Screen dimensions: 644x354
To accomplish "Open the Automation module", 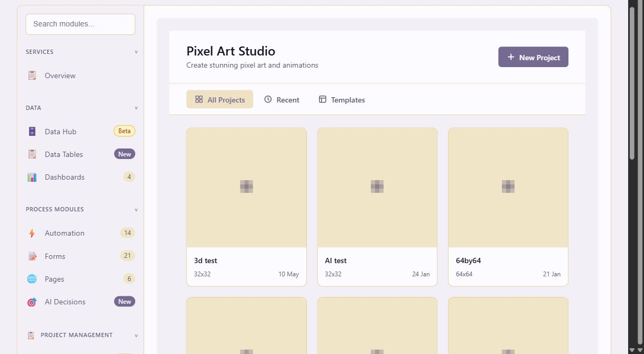I will [x=80, y=233].
